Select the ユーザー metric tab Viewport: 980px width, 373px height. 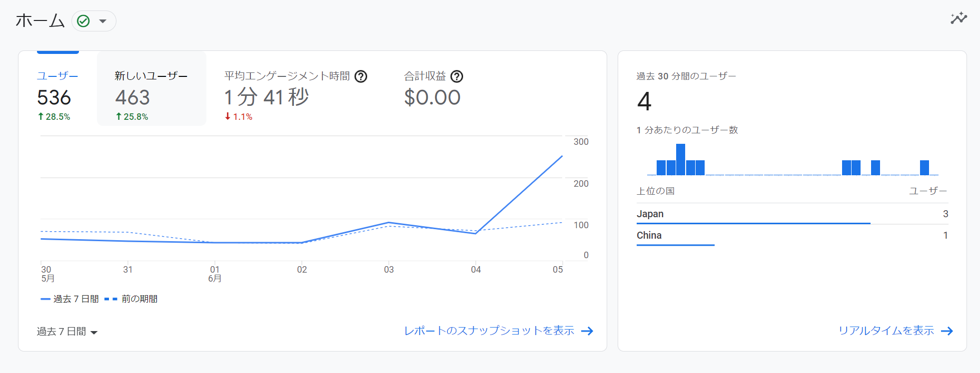[x=57, y=89]
